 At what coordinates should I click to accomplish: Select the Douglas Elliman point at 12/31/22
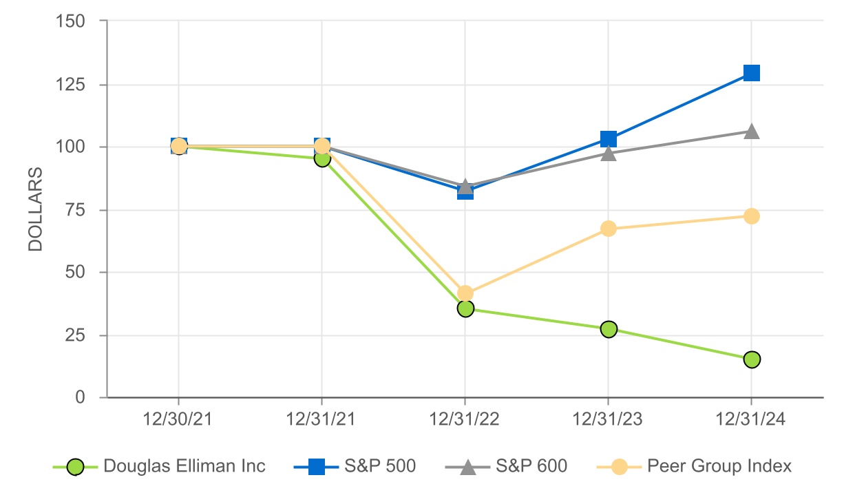pyautogui.click(x=465, y=308)
